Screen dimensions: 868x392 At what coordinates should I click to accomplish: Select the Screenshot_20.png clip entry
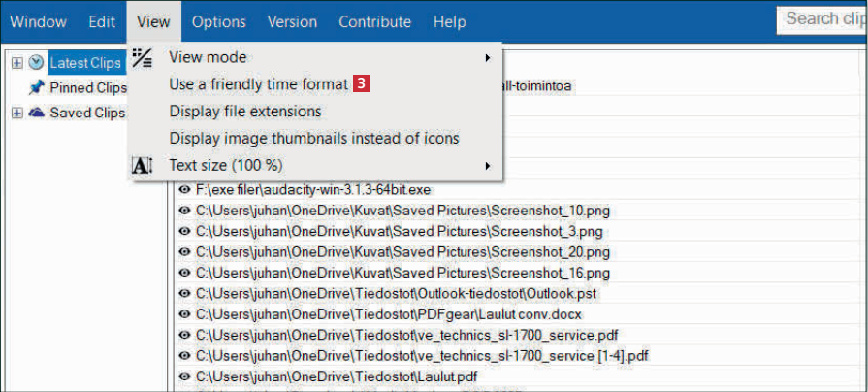402,252
